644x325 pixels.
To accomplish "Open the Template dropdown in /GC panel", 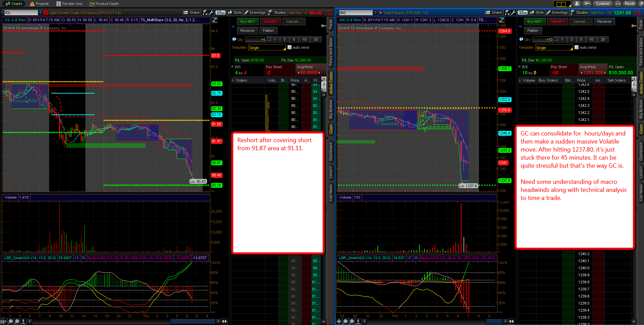I will (x=554, y=48).
